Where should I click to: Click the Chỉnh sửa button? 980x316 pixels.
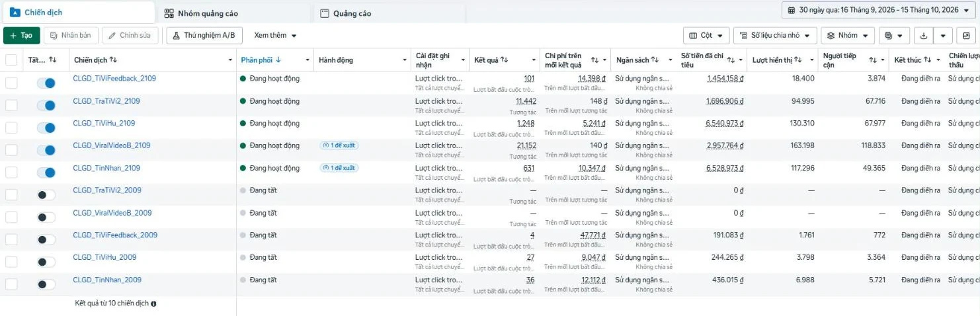pyautogui.click(x=130, y=35)
